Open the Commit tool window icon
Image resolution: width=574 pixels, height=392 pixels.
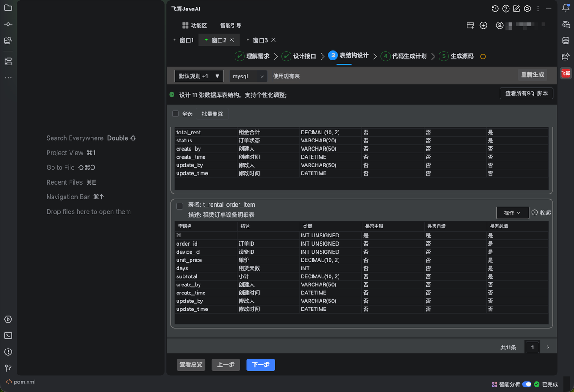[x=8, y=24]
